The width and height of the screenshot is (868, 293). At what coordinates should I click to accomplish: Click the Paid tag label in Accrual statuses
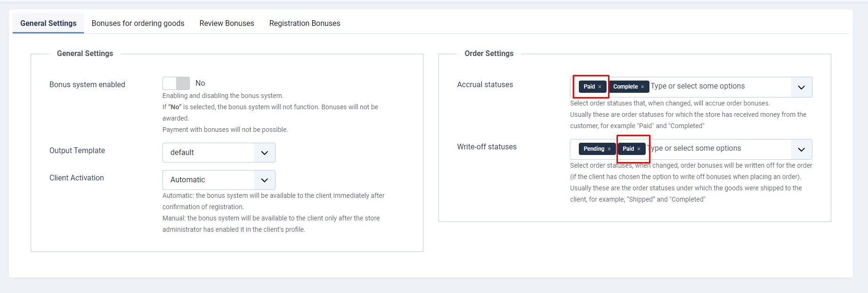(x=589, y=87)
